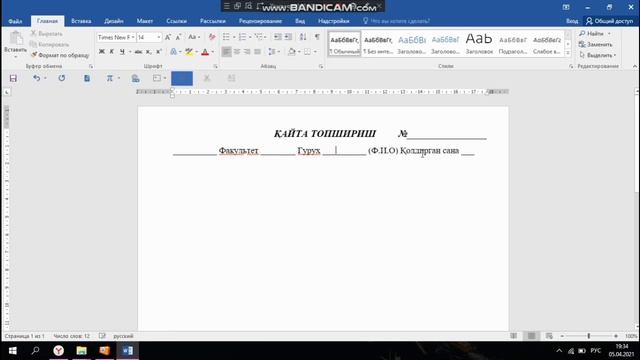Open Font dialog launcher in Шрифт group
The image size is (640, 360).
click(215, 66)
